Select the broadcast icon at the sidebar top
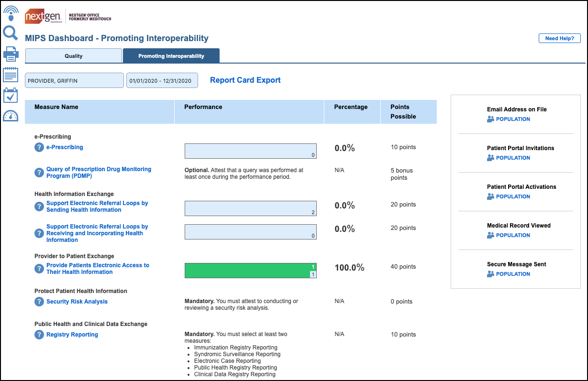Viewport: 588px width, 381px height. pos(10,12)
